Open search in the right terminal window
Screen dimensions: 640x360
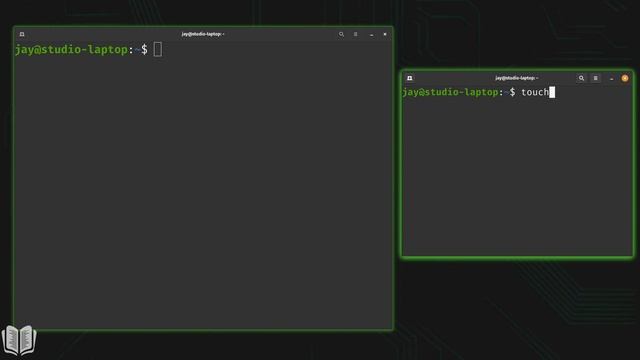(x=582, y=78)
